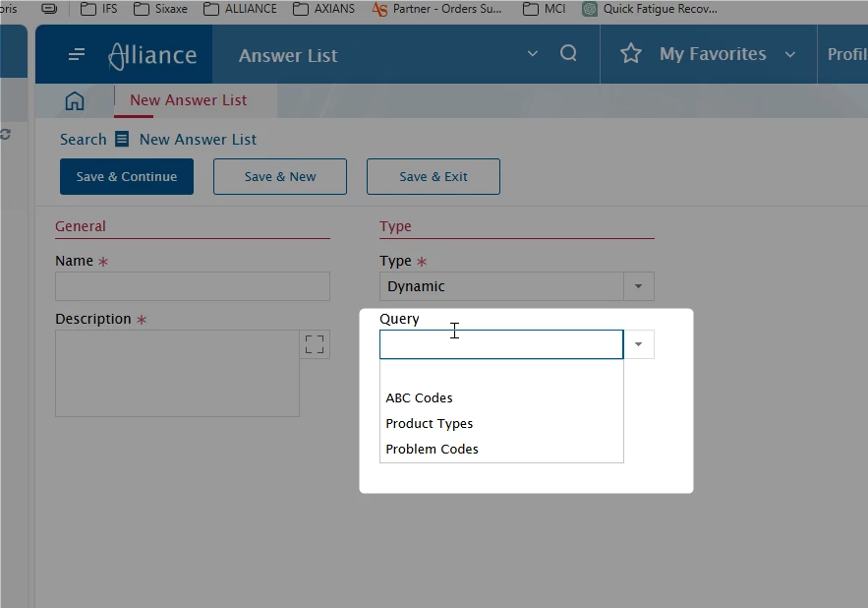Image resolution: width=868 pixels, height=608 pixels.
Task: Click the search magnifier icon
Action: point(568,53)
